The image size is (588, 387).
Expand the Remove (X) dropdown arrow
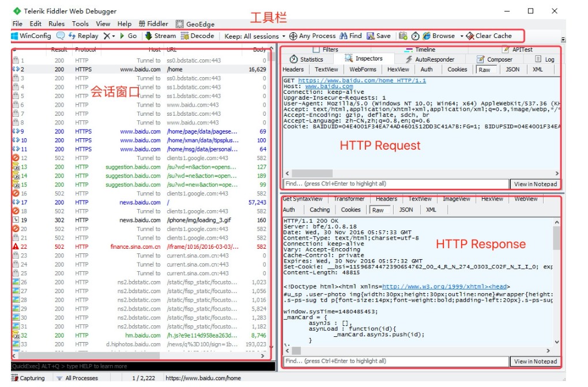click(x=114, y=36)
